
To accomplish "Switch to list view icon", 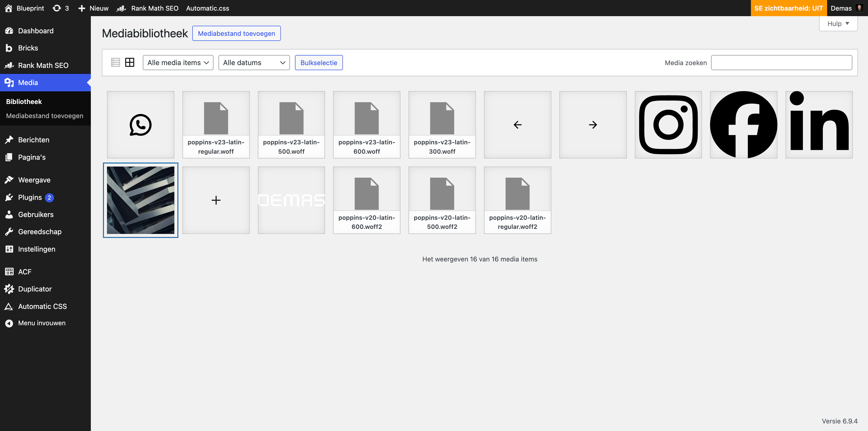I will pyautogui.click(x=115, y=62).
